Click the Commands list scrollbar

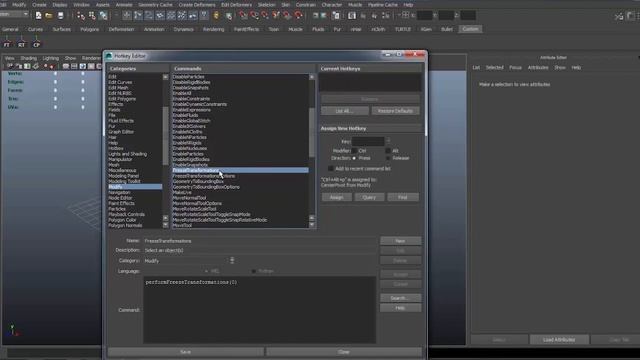tap(312, 132)
